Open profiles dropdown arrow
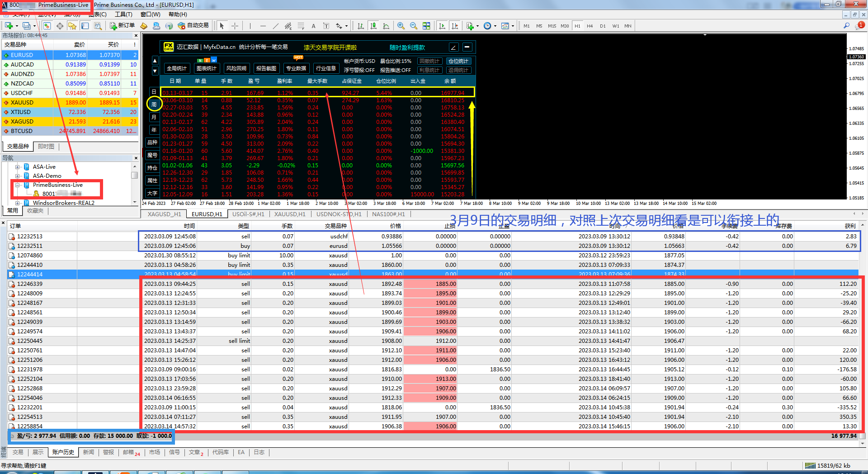 34,26
